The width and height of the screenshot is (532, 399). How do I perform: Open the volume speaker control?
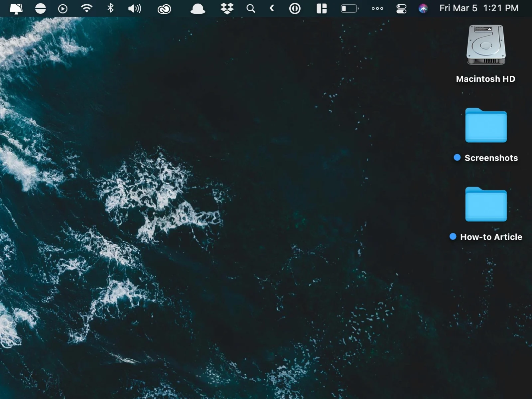[135, 8]
